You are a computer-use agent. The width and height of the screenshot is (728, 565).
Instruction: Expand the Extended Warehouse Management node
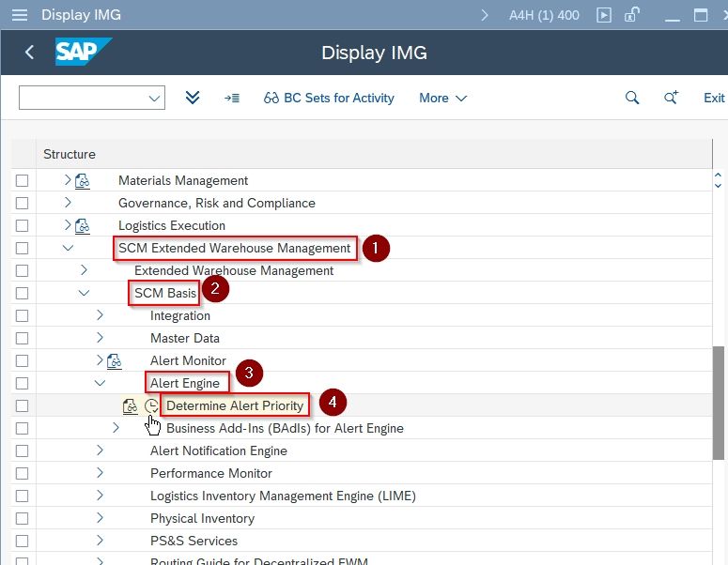[84, 270]
